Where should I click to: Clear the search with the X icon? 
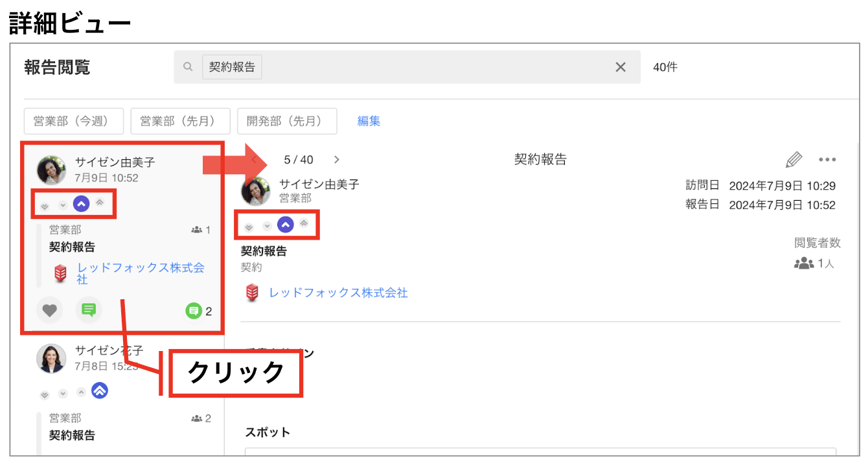tap(621, 67)
